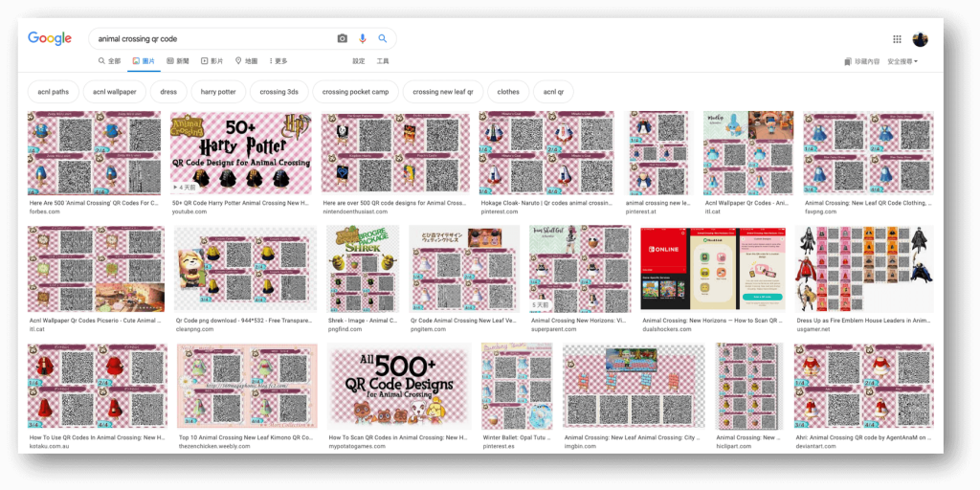980x490 pixels.
Task: Click caption 'Here Are 500 Animal Crossing QR Codes'
Action: coord(94,203)
